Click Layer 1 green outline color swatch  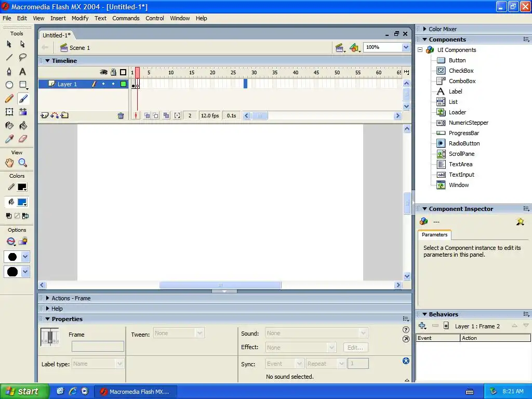(x=124, y=84)
